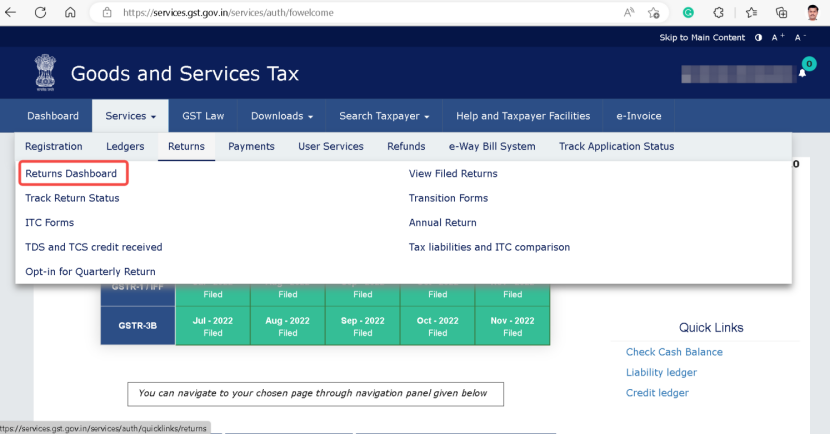830x434 pixels.
Task: Click the browser refresh icon
Action: point(40,13)
